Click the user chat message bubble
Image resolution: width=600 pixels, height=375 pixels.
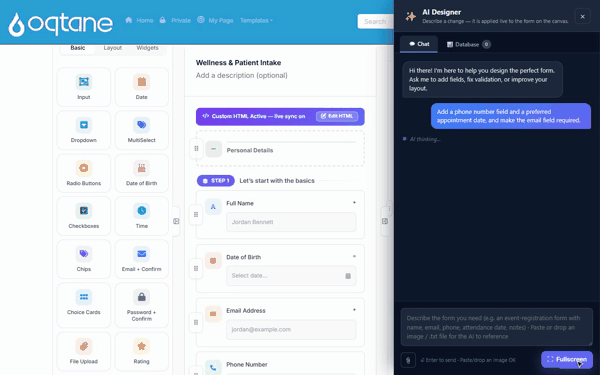point(511,116)
